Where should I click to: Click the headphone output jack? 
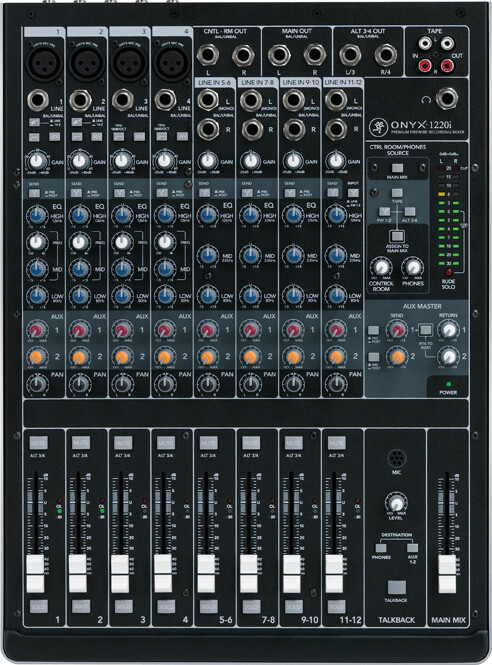pos(446,99)
